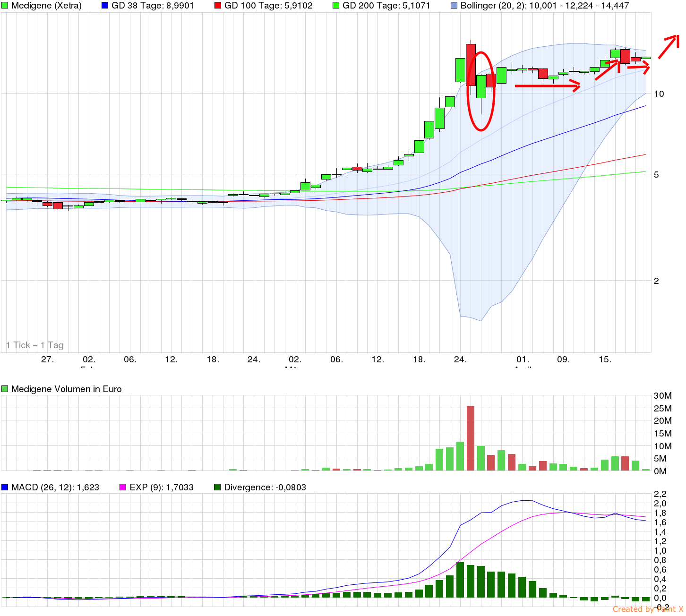Image resolution: width=686 pixels, height=616 pixels.
Task: Select the 'GD 200 Tage: 5,1071' label
Action: tap(386, 6)
